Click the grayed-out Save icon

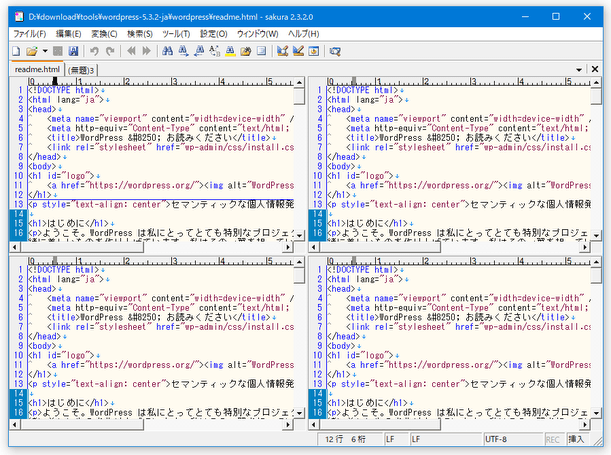[x=58, y=51]
